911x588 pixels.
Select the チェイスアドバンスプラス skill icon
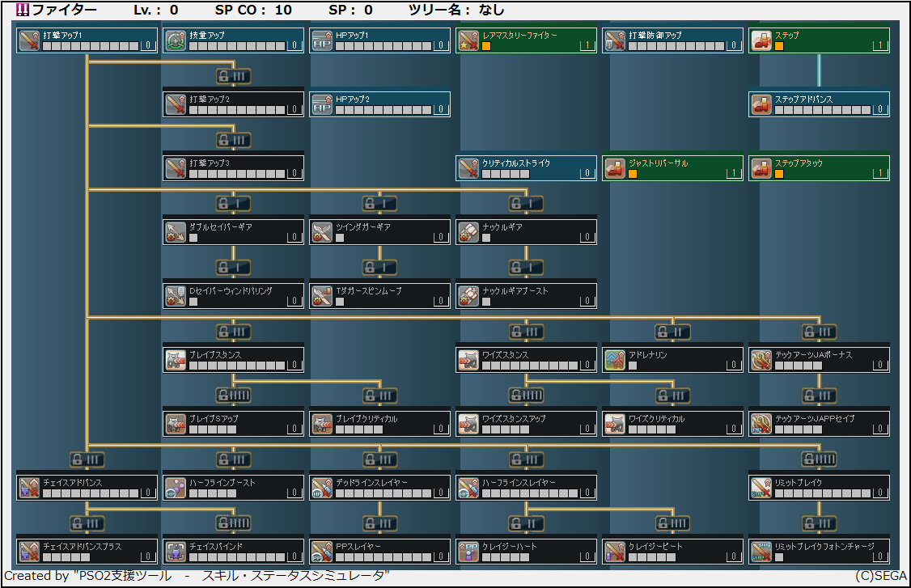click(29, 552)
